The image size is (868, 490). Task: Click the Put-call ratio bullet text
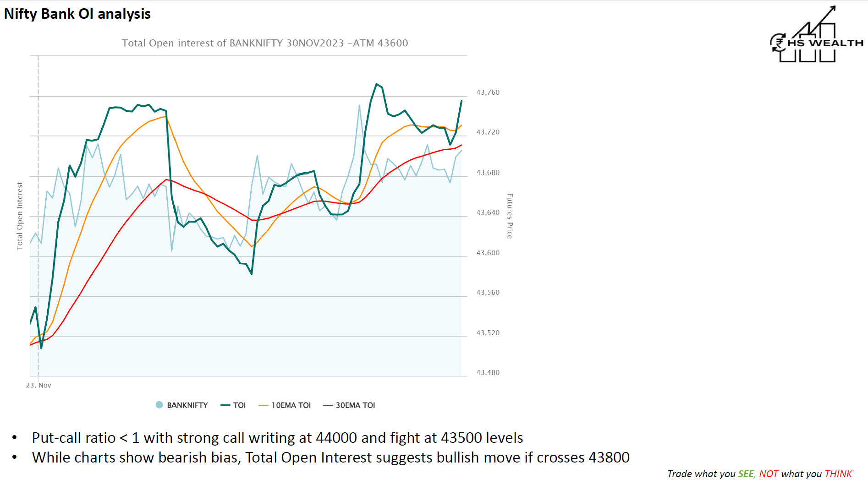click(x=277, y=438)
